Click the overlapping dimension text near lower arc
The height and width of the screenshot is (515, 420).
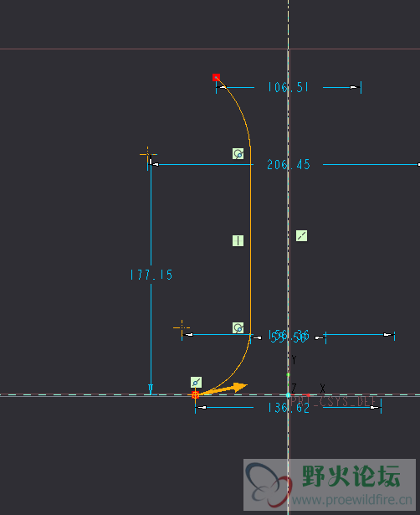(289, 337)
